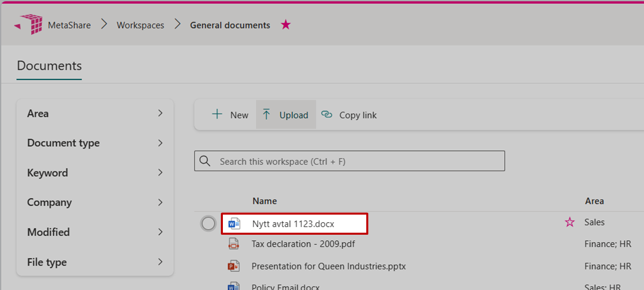This screenshot has height=290, width=644.
Task: Click the PowerPoint icon for Queen Industries presentation
Action: (233, 266)
